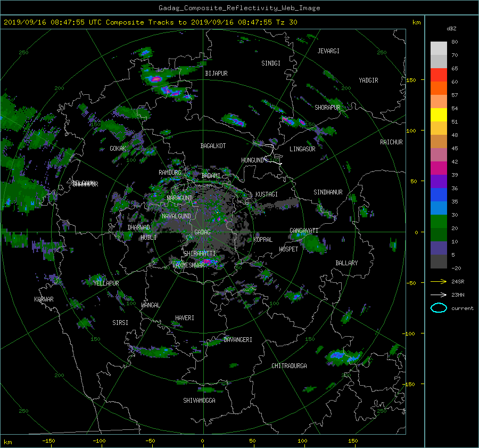The height and width of the screenshot is (448, 479).
Task: Click the dark gray -20 dBZ swatch
Action: point(439,262)
